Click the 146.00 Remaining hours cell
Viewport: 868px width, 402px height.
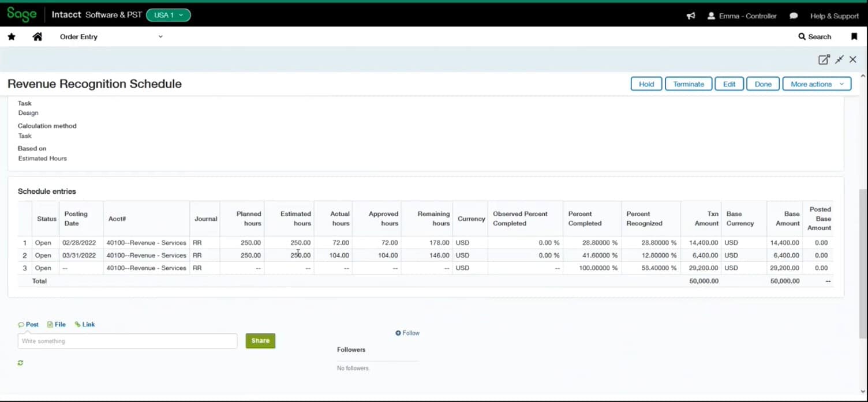pyautogui.click(x=427, y=256)
